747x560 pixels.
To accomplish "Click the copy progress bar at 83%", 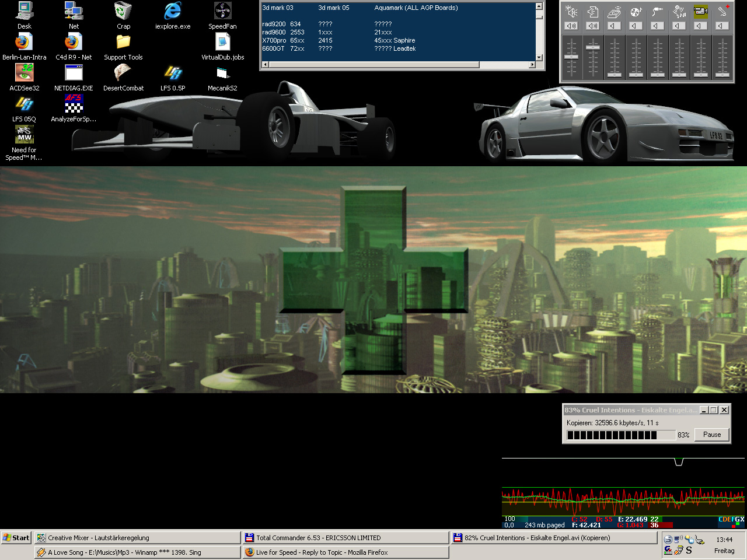I will 621,435.
